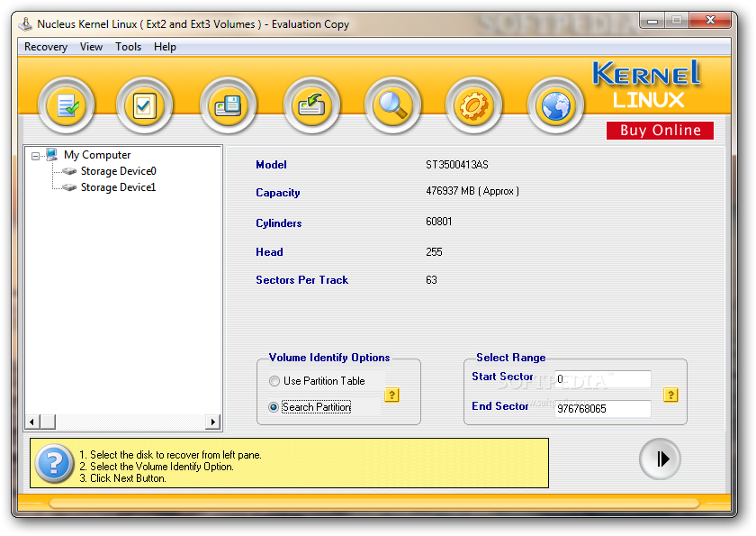
Task: Select Storage Device0 in the tree
Action: [119, 171]
